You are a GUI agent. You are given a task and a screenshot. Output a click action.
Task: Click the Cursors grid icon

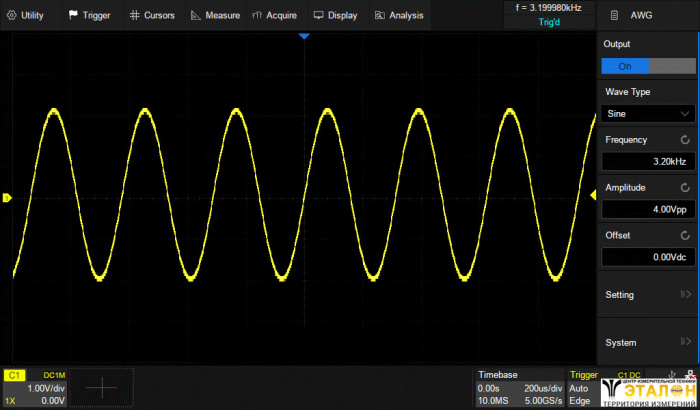(135, 15)
